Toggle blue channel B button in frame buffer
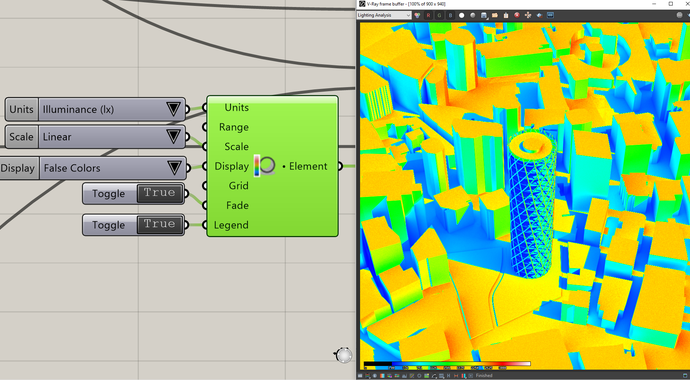 point(451,15)
